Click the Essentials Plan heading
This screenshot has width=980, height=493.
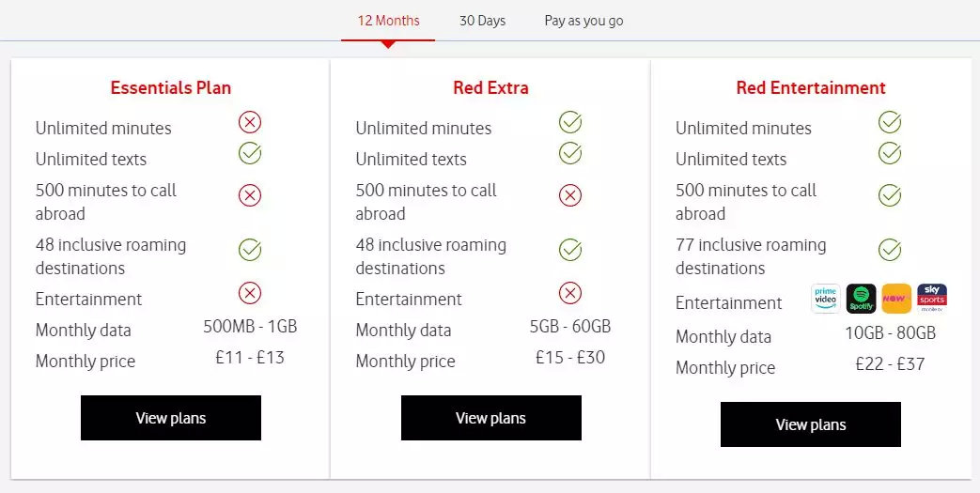tap(171, 88)
